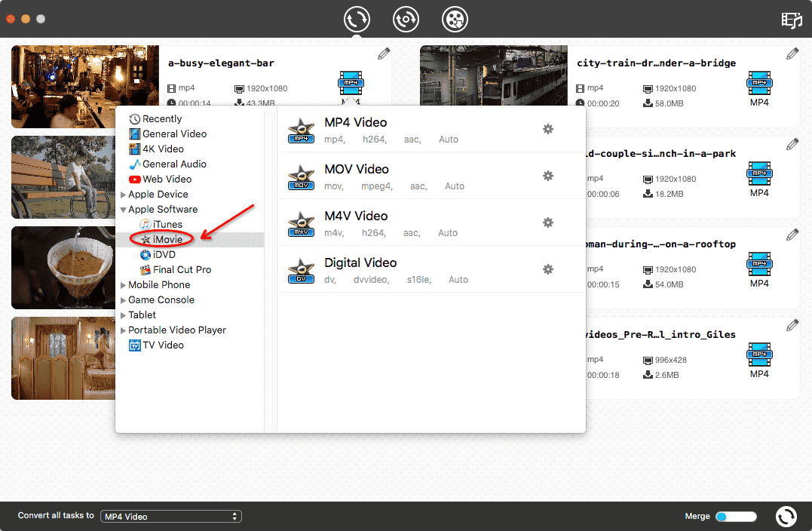Open settings gear for MOV Video preset

tap(548, 176)
